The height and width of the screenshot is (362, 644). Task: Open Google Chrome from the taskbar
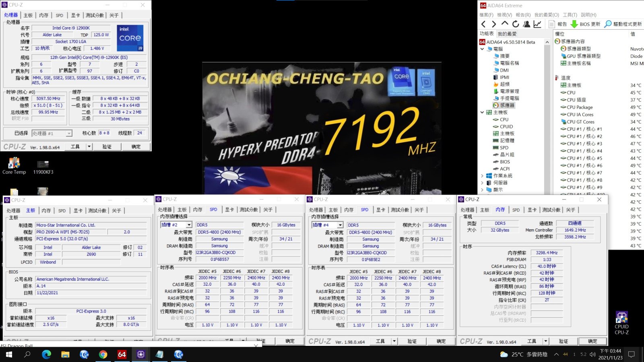coord(103,354)
